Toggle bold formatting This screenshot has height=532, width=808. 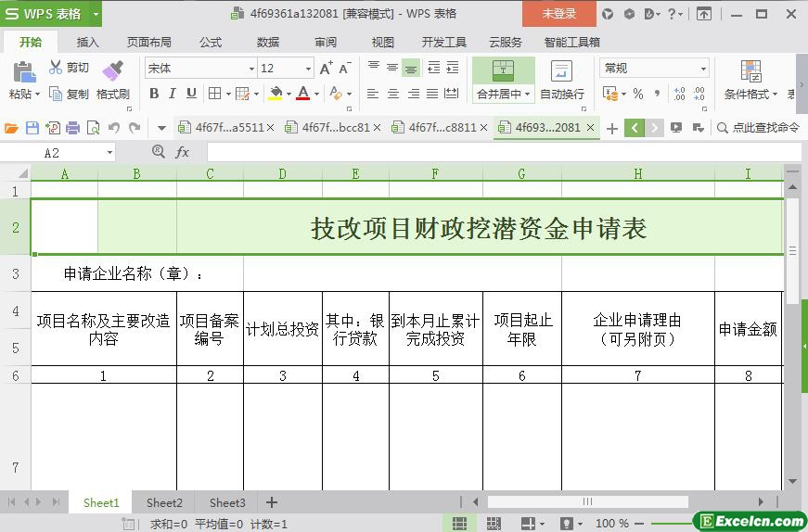click(154, 94)
